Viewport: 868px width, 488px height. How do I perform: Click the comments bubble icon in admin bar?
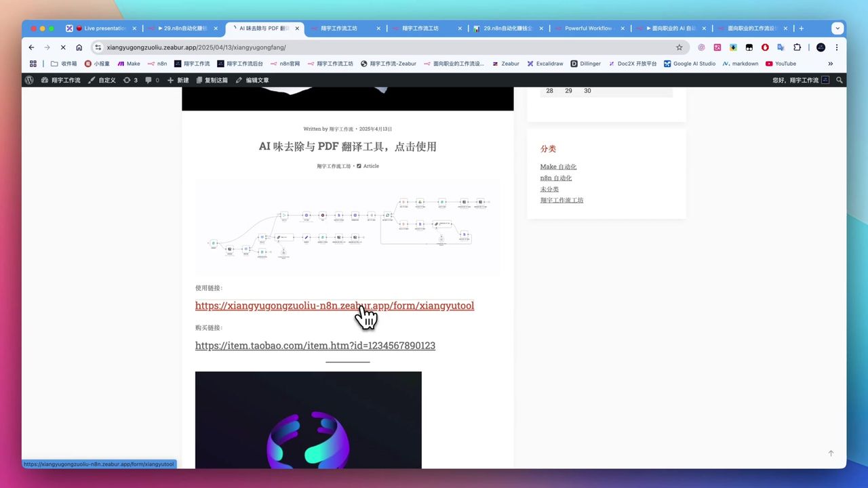[149, 80]
